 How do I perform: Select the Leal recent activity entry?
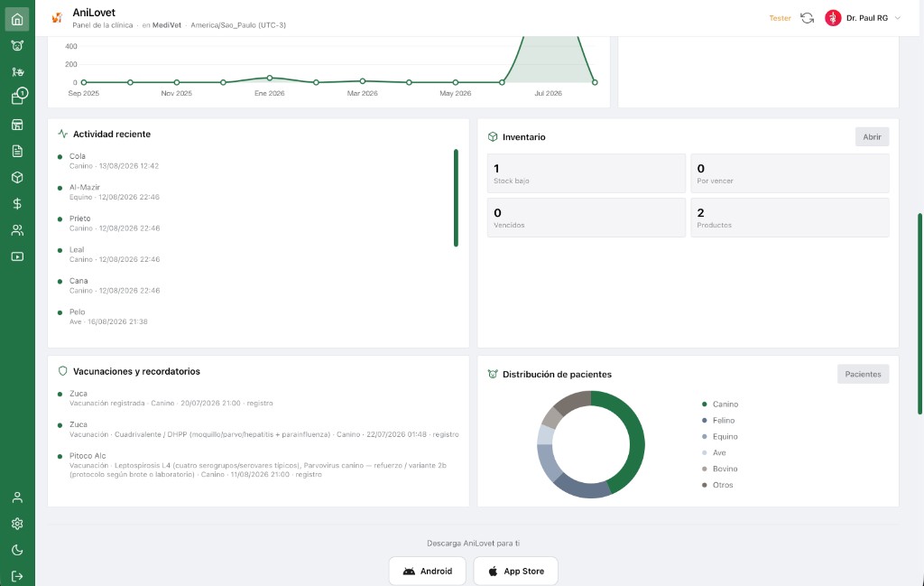254,254
